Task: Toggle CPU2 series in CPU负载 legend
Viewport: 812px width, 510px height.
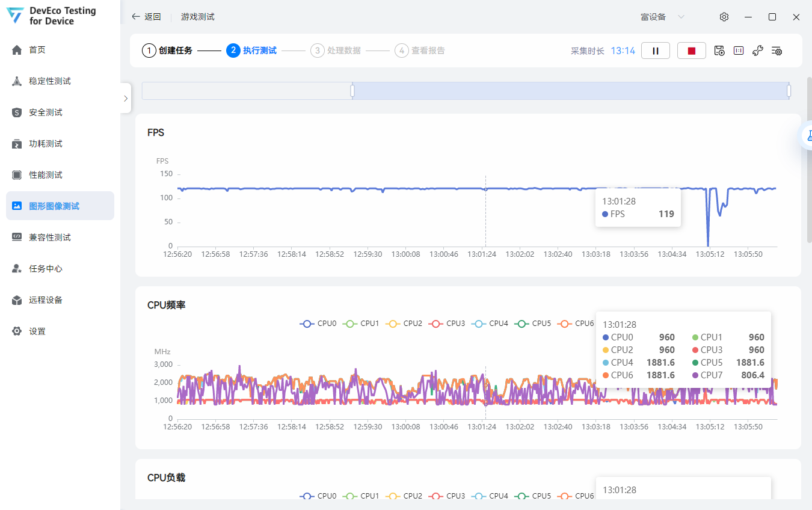Action: pyautogui.click(x=404, y=496)
